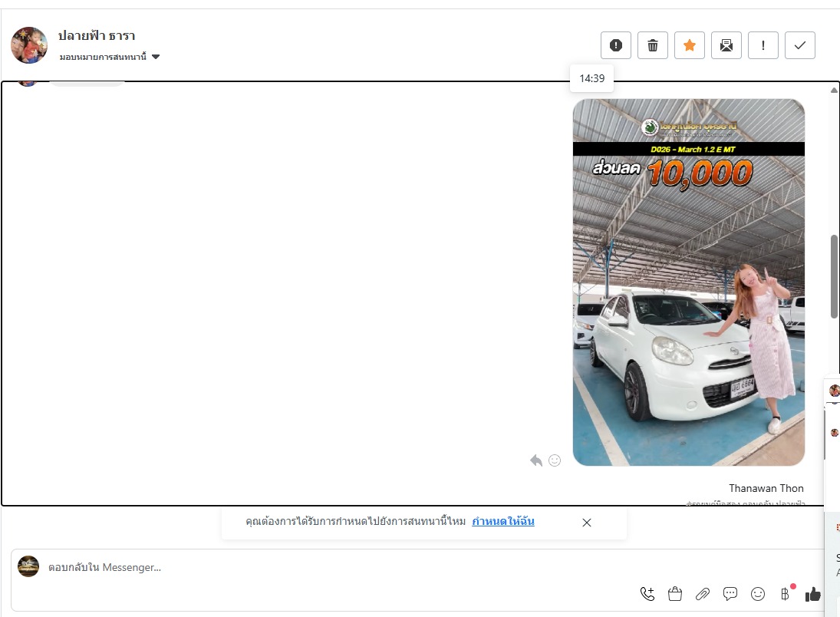The width and height of the screenshot is (840, 617).
Task: Click the exclamation mark priority button
Action: [x=763, y=45]
